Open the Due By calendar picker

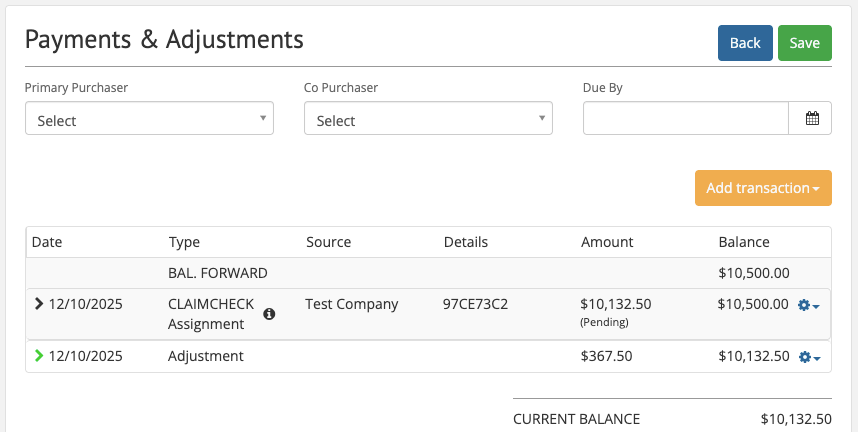click(810, 118)
